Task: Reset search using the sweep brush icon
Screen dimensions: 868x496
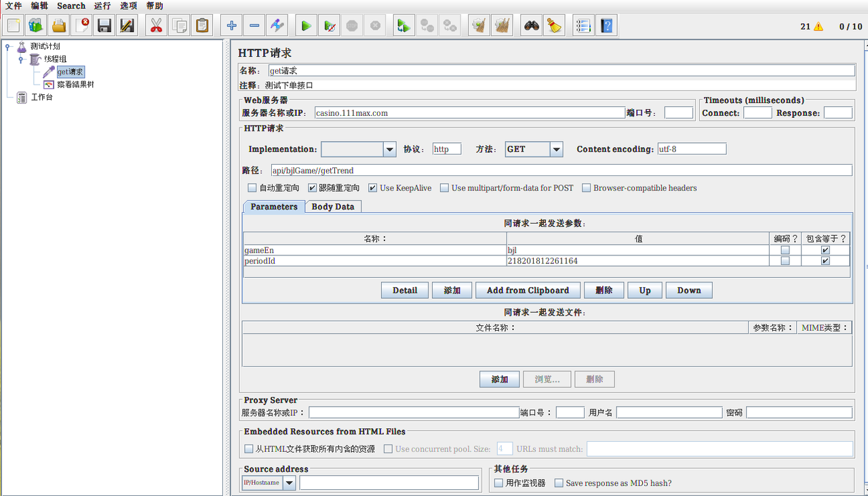Action: coord(554,26)
